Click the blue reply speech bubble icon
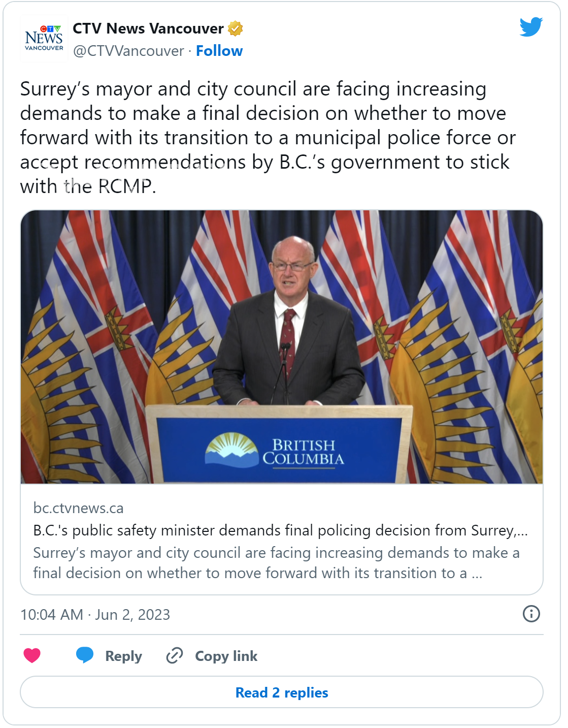Image resolution: width=568 pixels, height=728 pixels. (x=85, y=655)
